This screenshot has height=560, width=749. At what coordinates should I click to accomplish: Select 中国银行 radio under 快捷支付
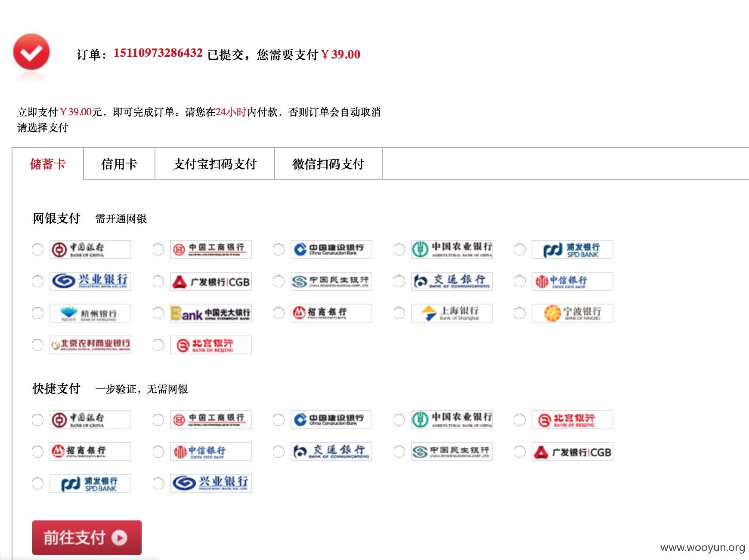pos(38,420)
